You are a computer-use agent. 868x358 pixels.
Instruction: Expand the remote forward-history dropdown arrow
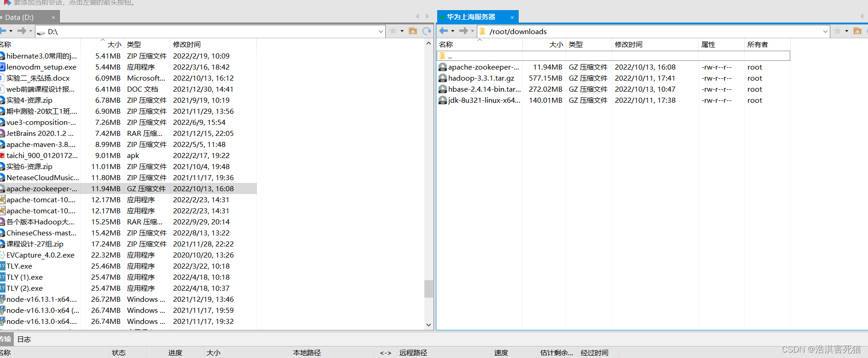[x=472, y=31]
